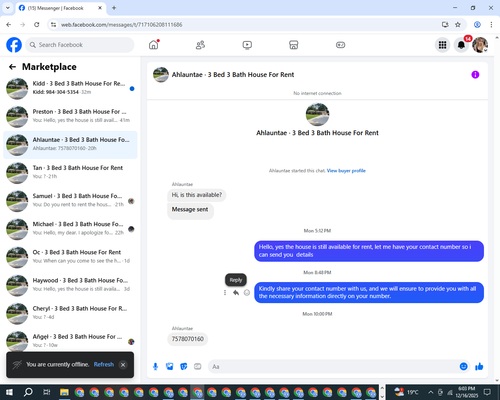
Task: Open Michael conversation
Action: click(x=70, y=229)
